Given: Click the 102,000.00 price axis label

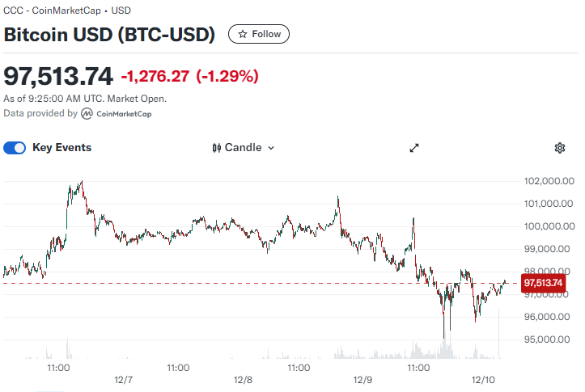Looking at the screenshot, I should pos(549,181).
